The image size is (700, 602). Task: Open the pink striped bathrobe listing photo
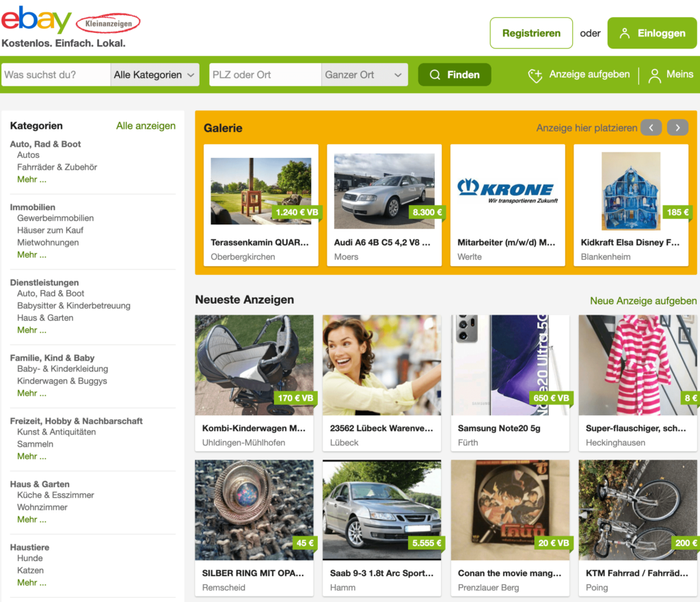[x=638, y=365]
